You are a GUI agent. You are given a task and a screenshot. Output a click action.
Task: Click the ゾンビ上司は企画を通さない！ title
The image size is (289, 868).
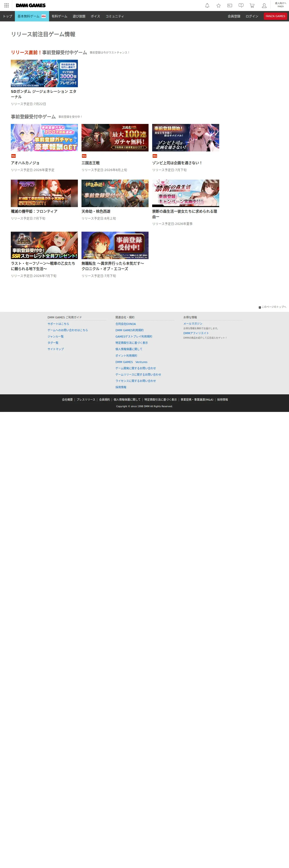pyautogui.click(x=177, y=163)
